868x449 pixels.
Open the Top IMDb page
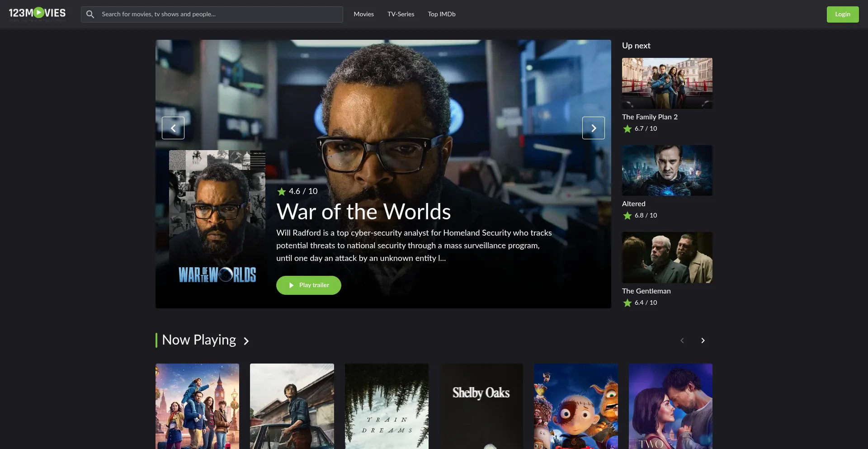441,14
